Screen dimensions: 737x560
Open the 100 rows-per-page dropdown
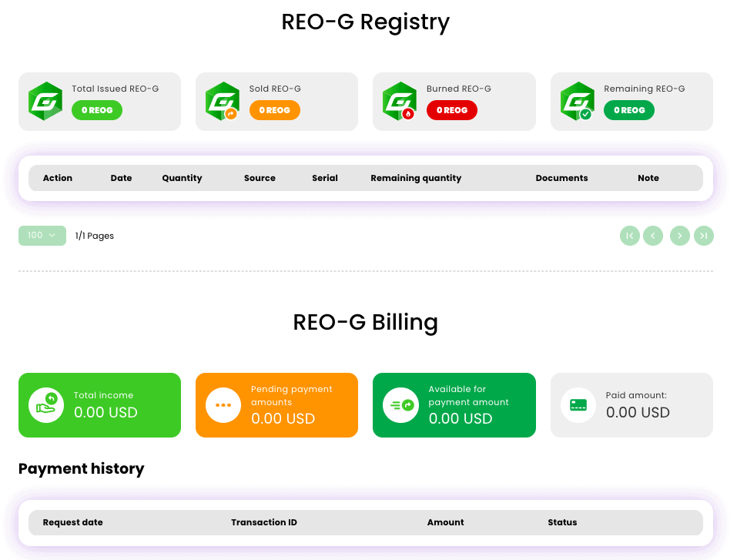(x=42, y=236)
